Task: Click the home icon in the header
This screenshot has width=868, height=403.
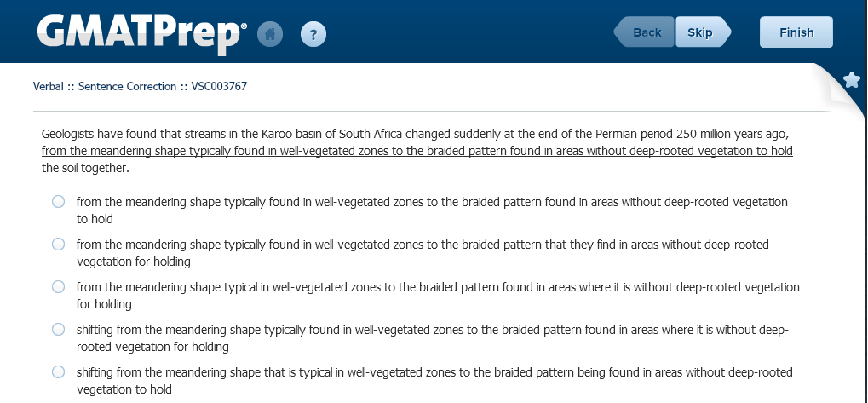Action: (270, 34)
